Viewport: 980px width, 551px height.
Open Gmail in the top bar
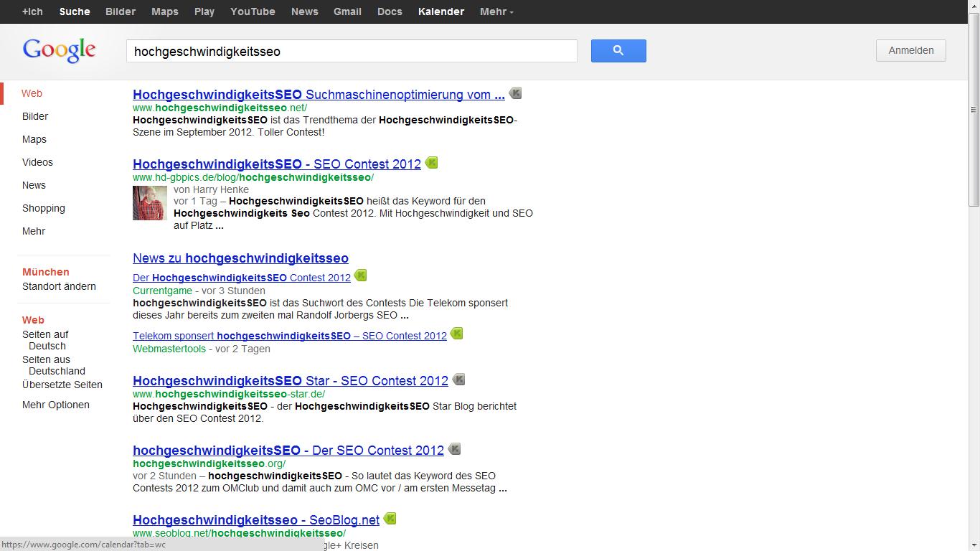pos(347,11)
